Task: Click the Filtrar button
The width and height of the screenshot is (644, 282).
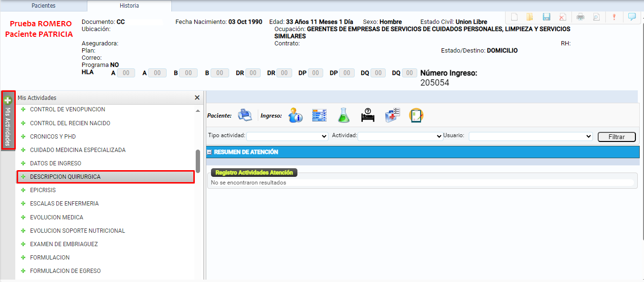Action: 616,137
